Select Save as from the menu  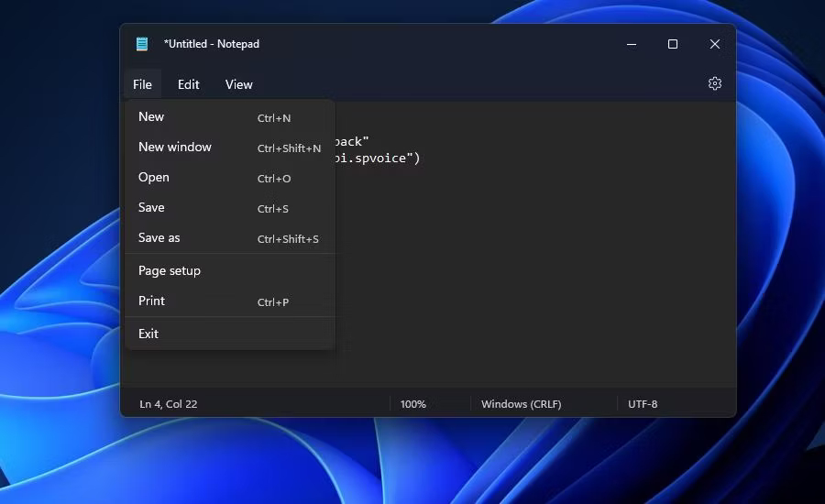point(230,237)
